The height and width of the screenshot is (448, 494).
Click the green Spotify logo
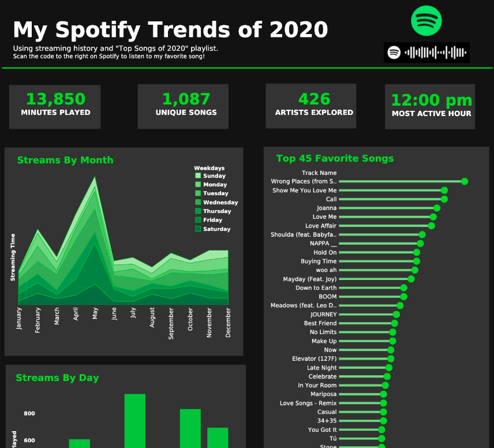pyautogui.click(x=426, y=20)
